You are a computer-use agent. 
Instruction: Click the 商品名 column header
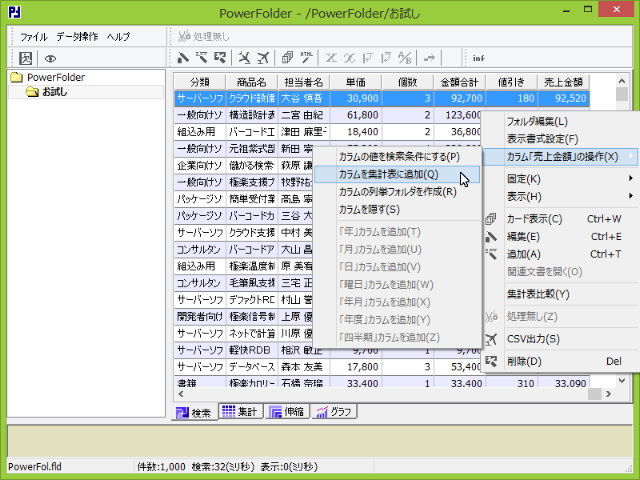point(251,82)
